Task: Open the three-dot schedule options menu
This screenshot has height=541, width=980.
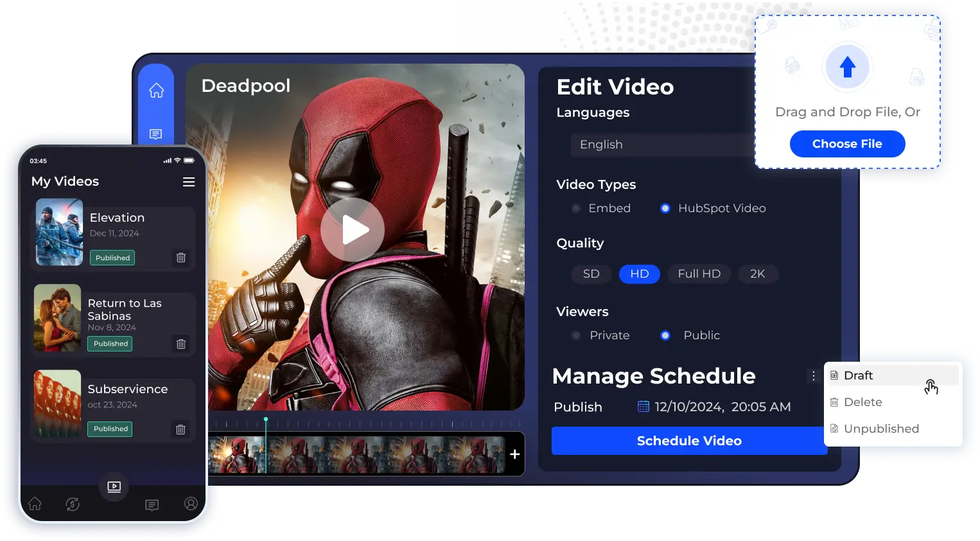Action: point(813,376)
